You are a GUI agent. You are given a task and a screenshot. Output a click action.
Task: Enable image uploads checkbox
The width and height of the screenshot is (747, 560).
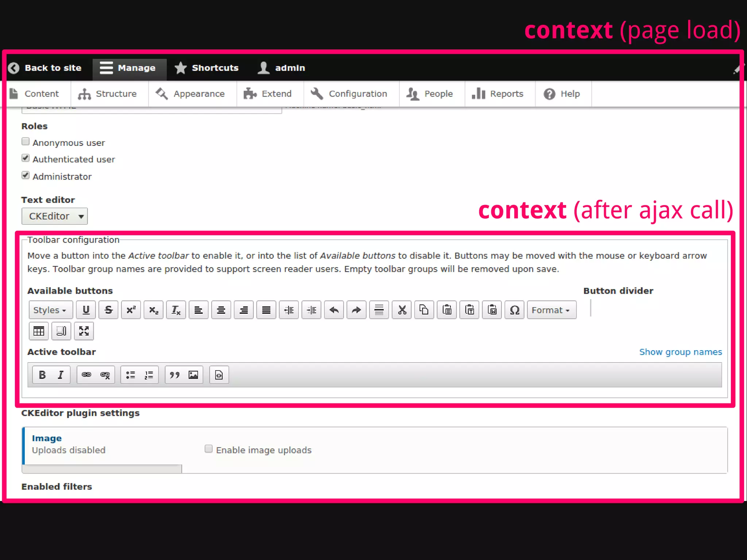coord(209,449)
